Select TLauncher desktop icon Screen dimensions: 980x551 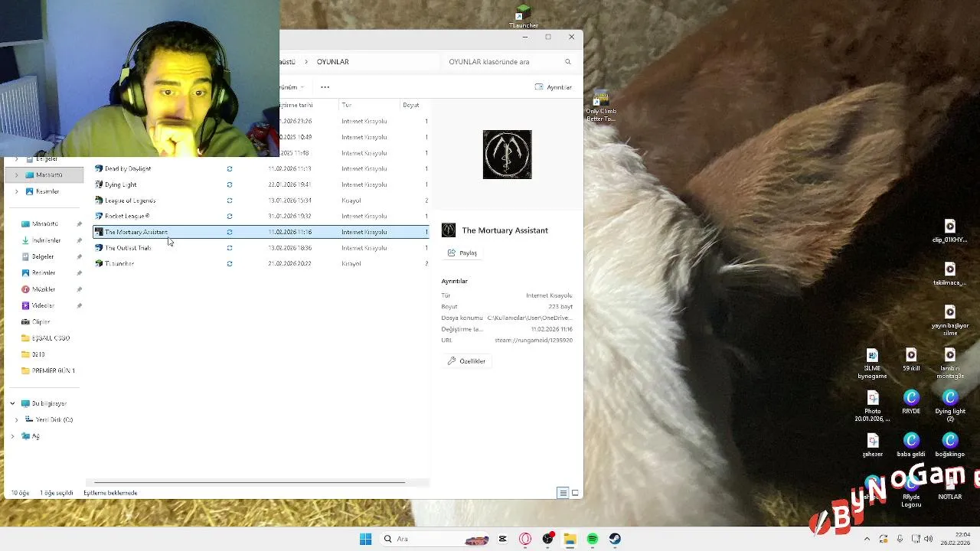[x=524, y=17]
